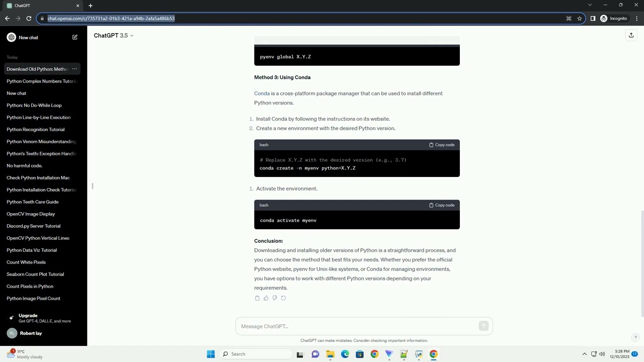Go back in browser
Screen dimensions: 644x362
[x=7, y=19]
